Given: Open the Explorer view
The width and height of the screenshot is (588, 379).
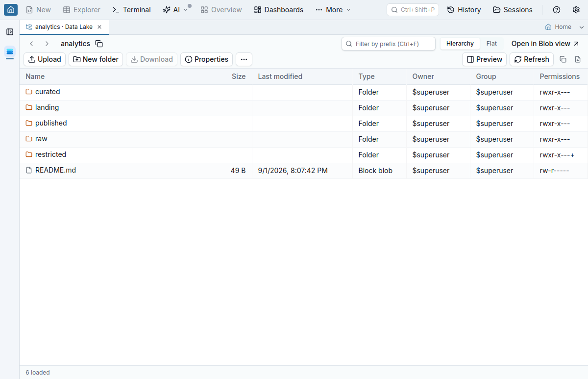Looking at the screenshot, I should pyautogui.click(x=82, y=10).
